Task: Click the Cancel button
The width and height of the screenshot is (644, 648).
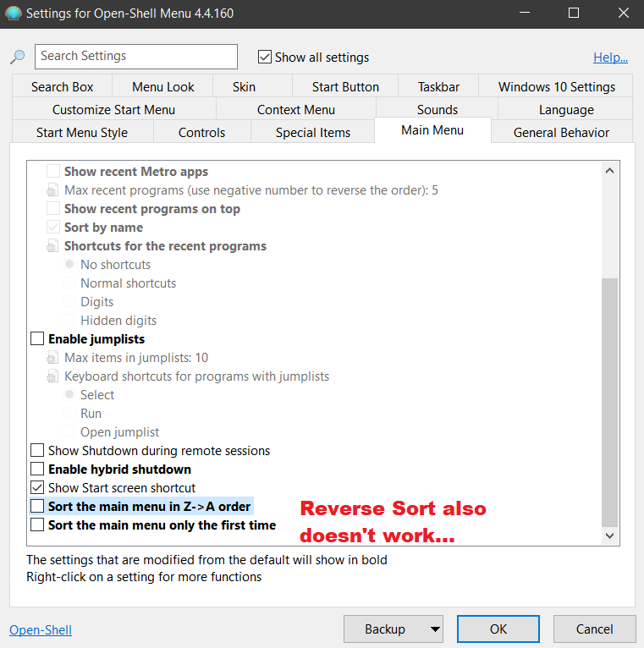Action: click(594, 629)
